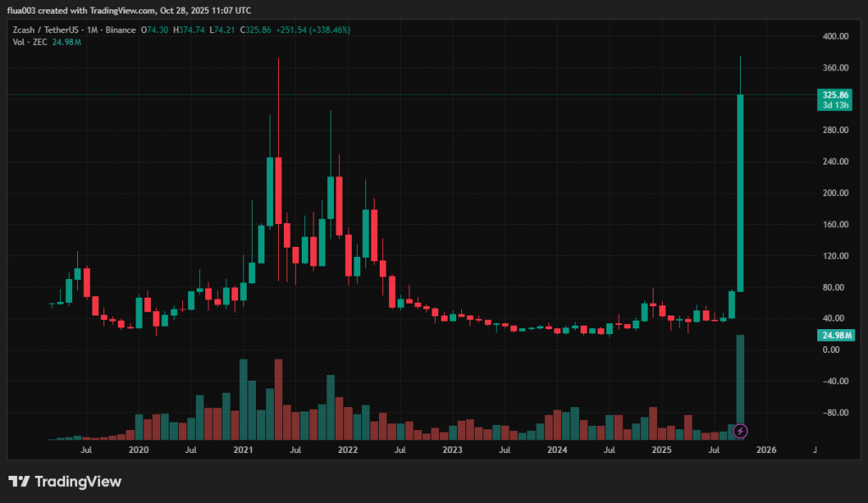Click the 2026 label on time axis
Viewport: 868px width, 503px height.
(766, 450)
